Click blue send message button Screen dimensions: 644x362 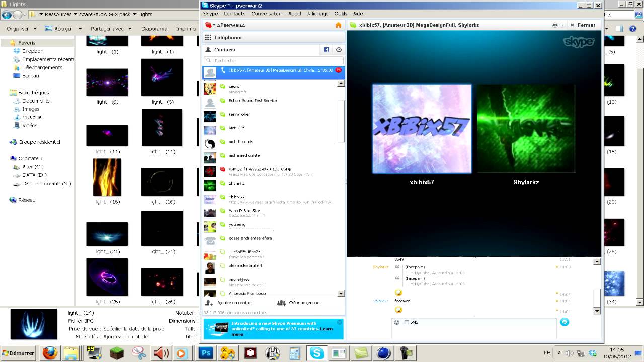(565, 322)
